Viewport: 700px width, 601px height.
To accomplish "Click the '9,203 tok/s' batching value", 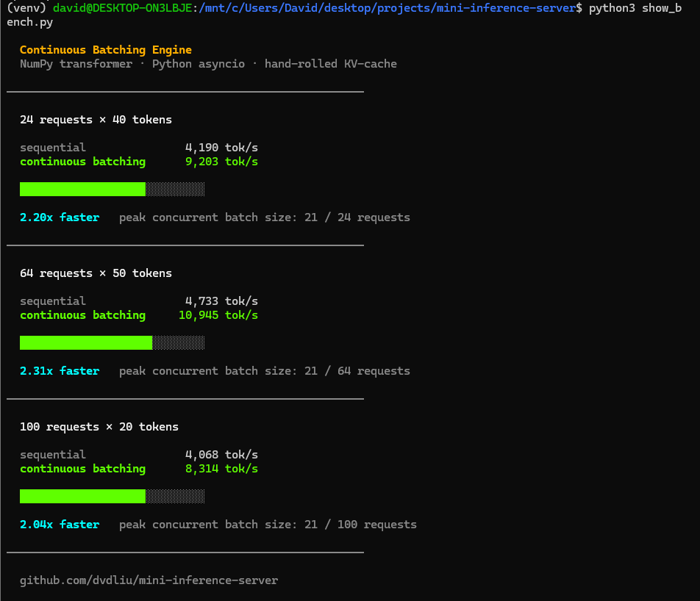I will (221, 162).
